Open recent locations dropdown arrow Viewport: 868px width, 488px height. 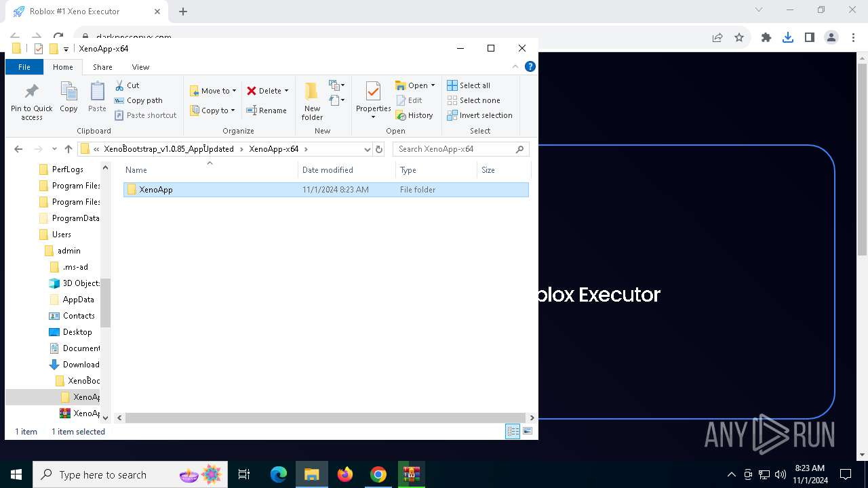coord(54,149)
